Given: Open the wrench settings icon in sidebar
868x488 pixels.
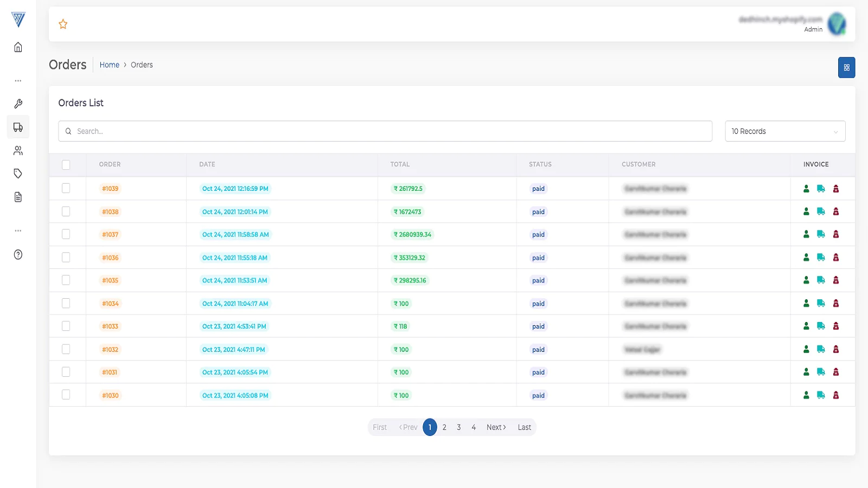Looking at the screenshot, I should tap(18, 104).
